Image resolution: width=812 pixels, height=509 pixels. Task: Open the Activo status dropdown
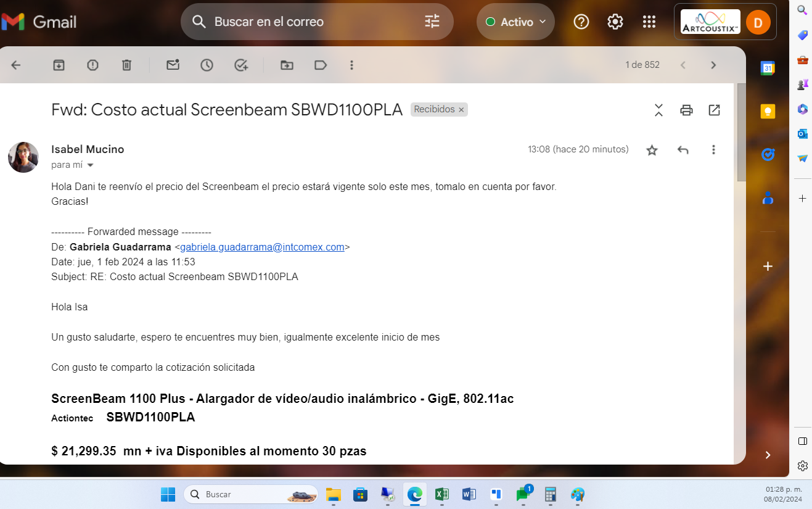515,22
